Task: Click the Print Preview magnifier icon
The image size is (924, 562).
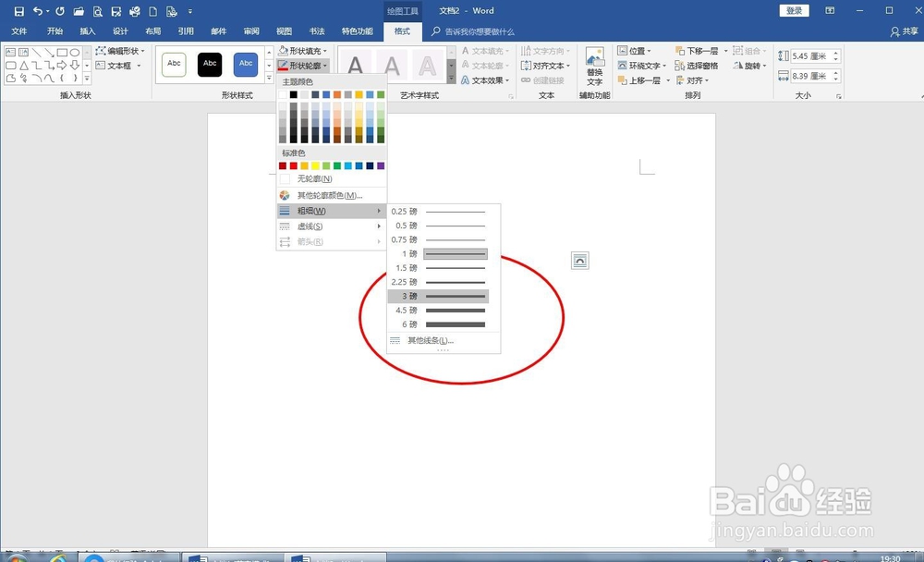Action: (98, 11)
